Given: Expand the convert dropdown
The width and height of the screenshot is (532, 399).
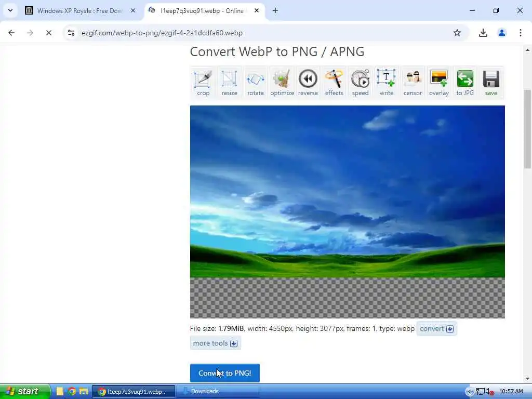Looking at the screenshot, I should 436,328.
